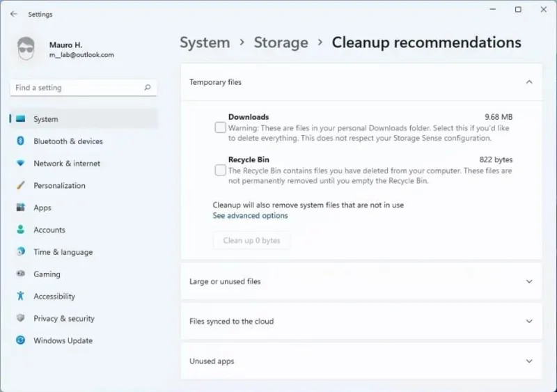Click the Bluetooth icon in sidebar

click(x=21, y=141)
